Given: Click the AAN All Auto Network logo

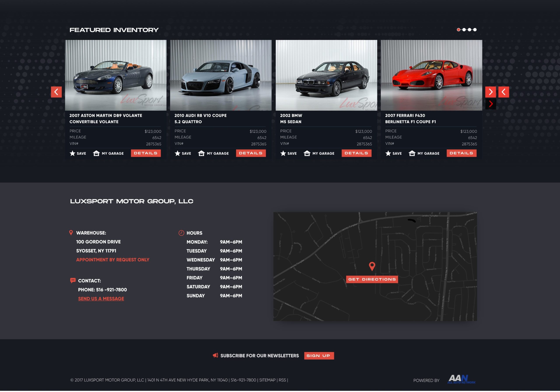Looking at the screenshot, I should coord(462,380).
